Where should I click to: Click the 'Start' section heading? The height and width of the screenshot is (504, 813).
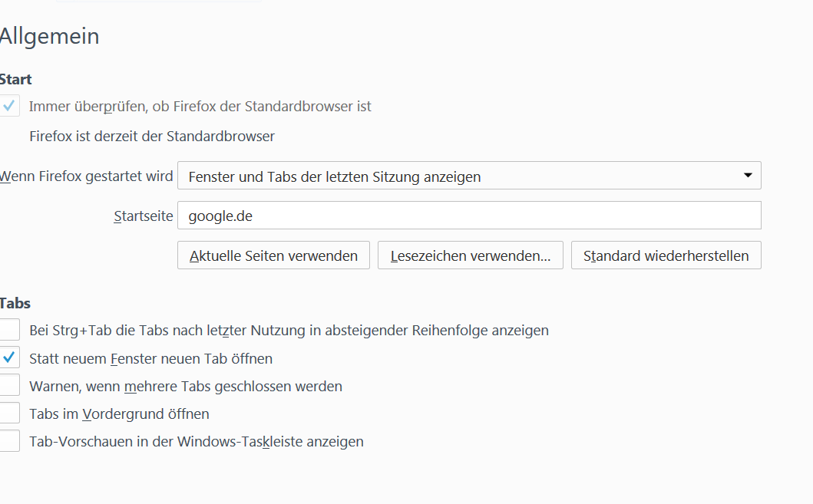(16, 79)
